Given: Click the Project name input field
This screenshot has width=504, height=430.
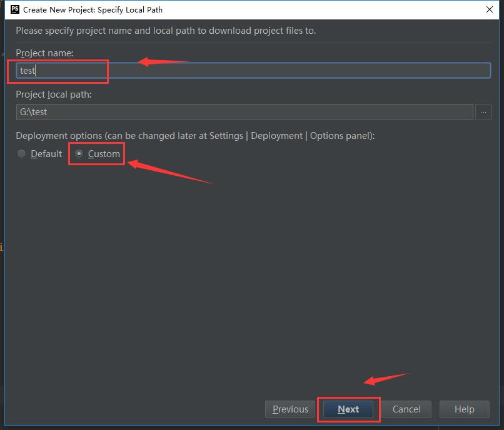Looking at the screenshot, I should (253, 71).
